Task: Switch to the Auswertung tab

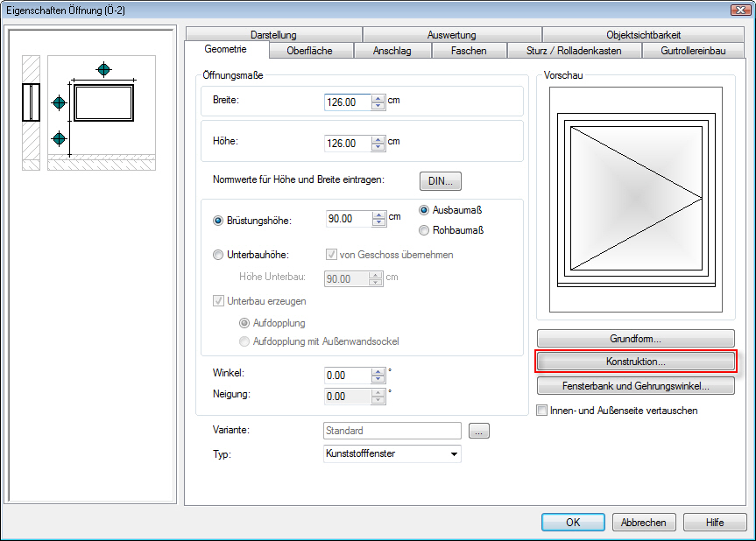Action: (452, 35)
